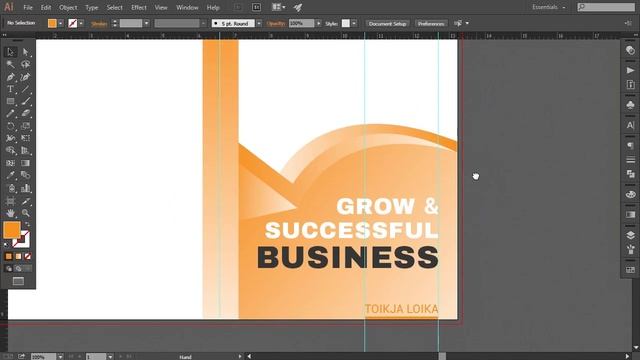
Task: Open the Essentials workspace switcher
Action: tap(549, 7)
